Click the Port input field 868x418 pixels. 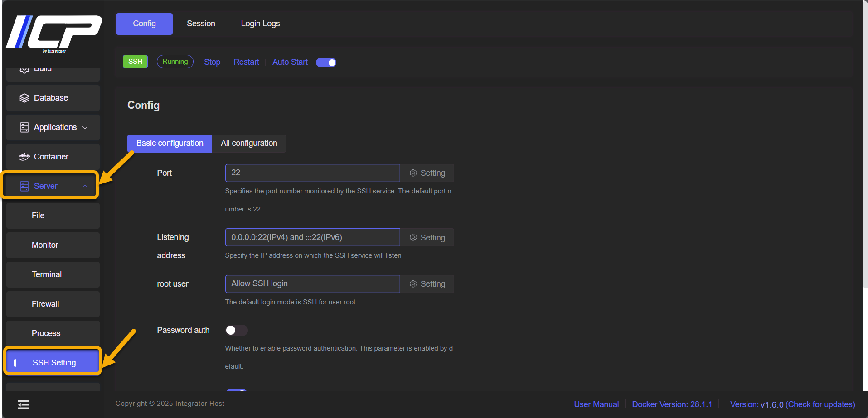tap(312, 173)
